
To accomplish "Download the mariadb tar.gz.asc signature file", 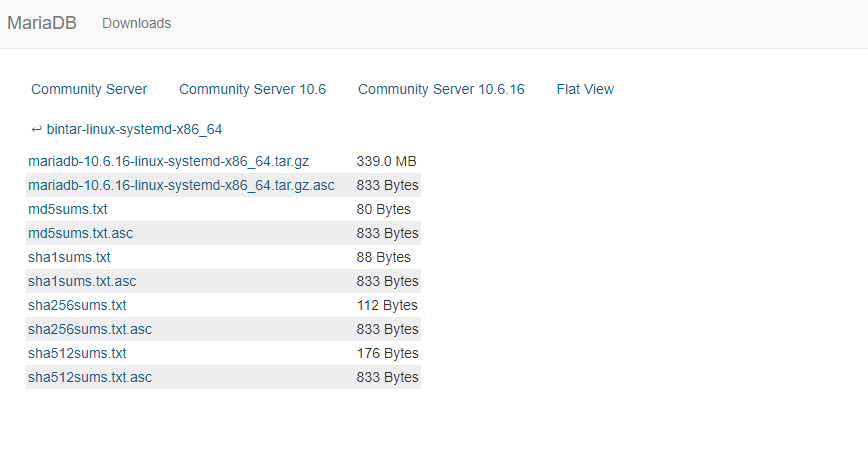I will (182, 185).
